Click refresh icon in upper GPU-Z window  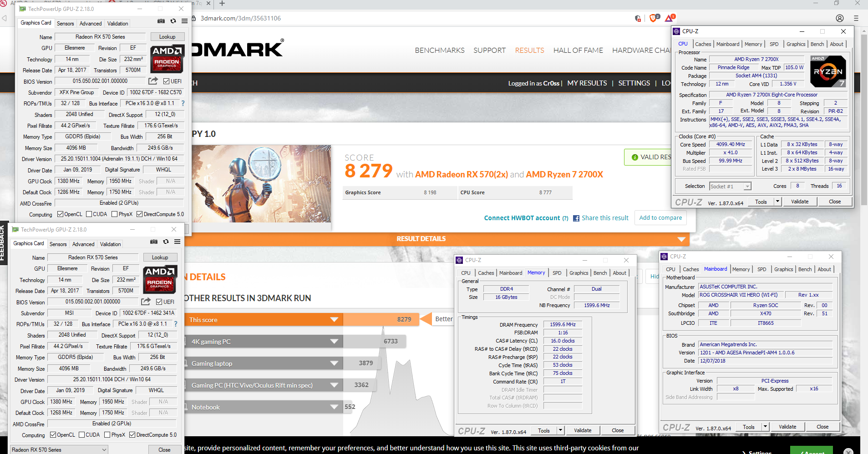click(x=173, y=21)
